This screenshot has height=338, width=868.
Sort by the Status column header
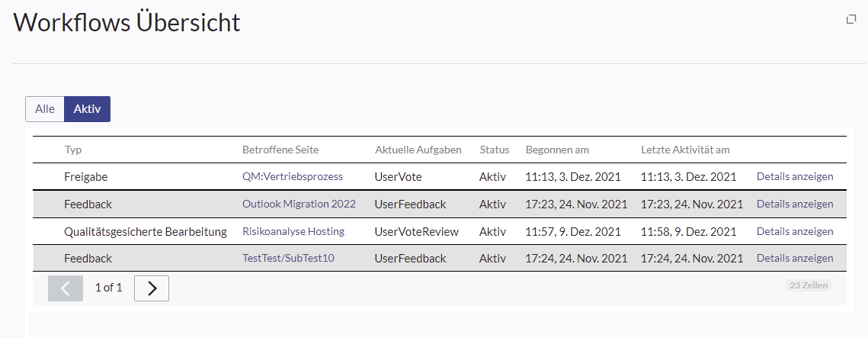click(495, 150)
